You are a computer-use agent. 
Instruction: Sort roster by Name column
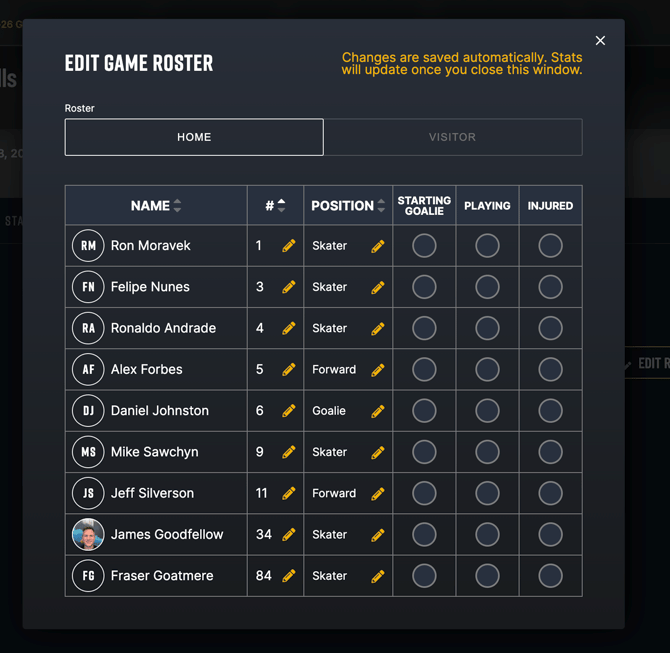tap(156, 206)
